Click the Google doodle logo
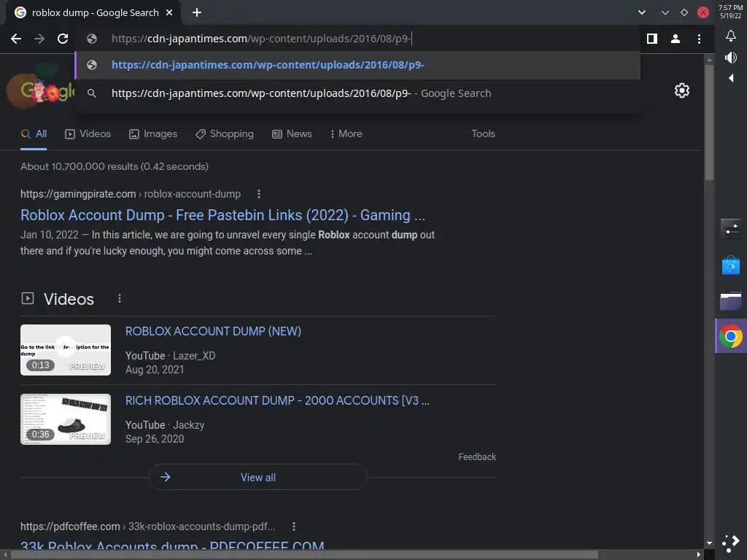The image size is (747, 560). tap(42, 89)
